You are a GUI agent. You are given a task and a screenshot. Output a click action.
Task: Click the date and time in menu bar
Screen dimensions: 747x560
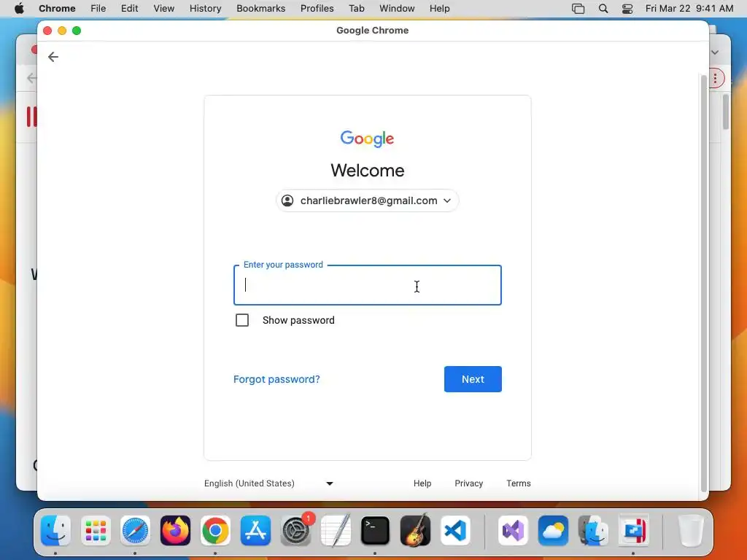click(x=689, y=8)
